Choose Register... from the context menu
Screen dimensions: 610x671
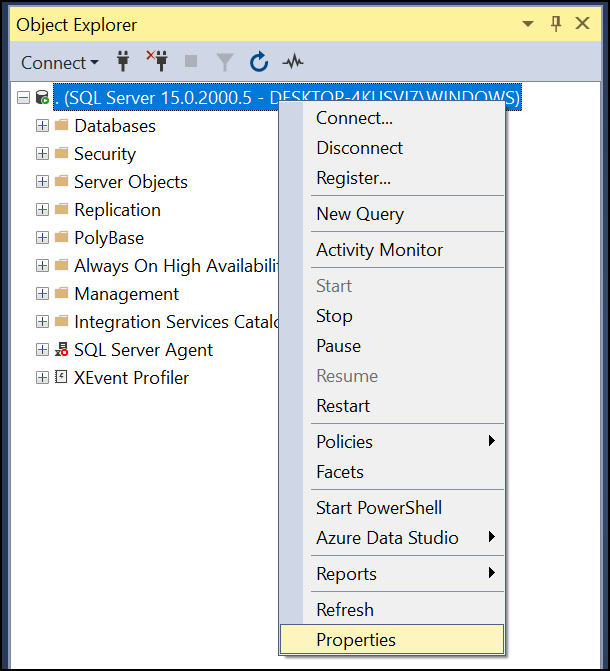[392, 178]
